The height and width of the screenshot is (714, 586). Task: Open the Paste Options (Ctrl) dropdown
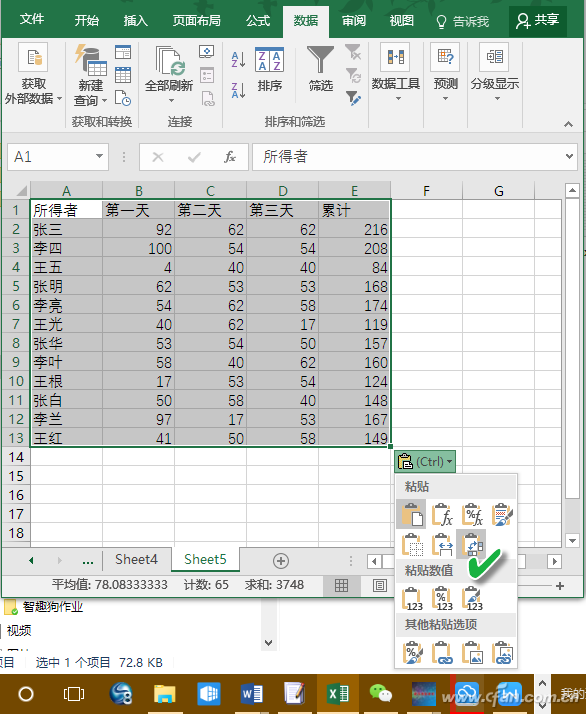pos(425,461)
